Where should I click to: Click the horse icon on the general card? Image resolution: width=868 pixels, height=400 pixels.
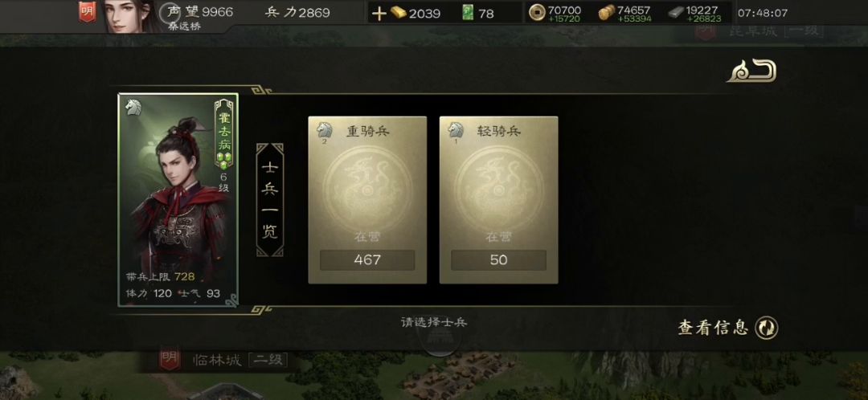point(133,108)
